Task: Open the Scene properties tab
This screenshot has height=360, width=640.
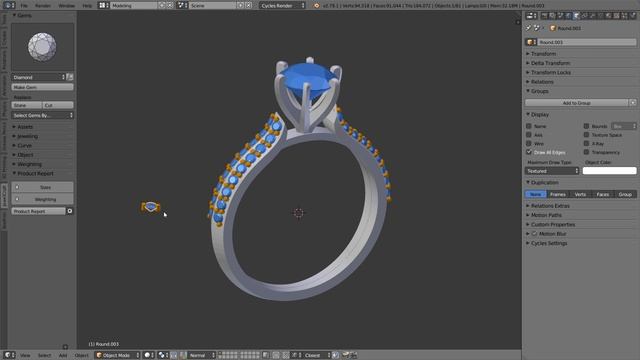Action: point(560,16)
